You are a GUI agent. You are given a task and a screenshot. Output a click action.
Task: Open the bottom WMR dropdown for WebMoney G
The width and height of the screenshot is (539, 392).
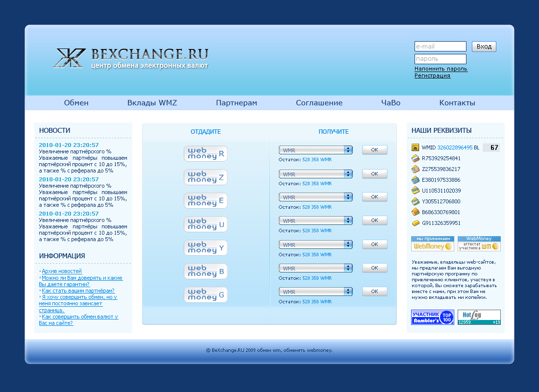315,291
